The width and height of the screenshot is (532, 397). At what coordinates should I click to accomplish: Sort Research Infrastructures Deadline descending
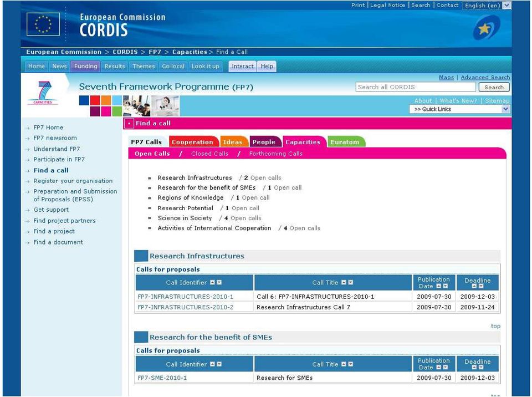point(481,286)
